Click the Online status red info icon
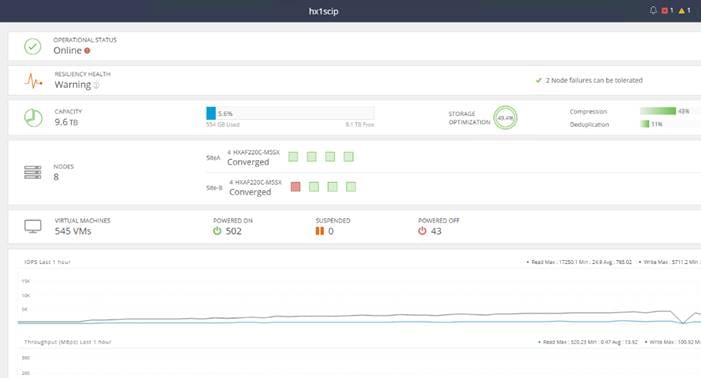This screenshot has width=701, height=378. tap(87, 51)
